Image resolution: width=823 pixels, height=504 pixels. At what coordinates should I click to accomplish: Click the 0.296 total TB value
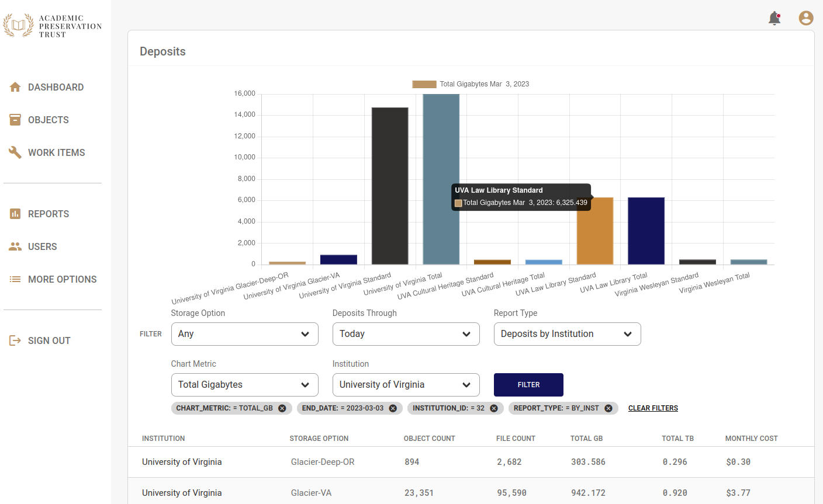tap(675, 462)
